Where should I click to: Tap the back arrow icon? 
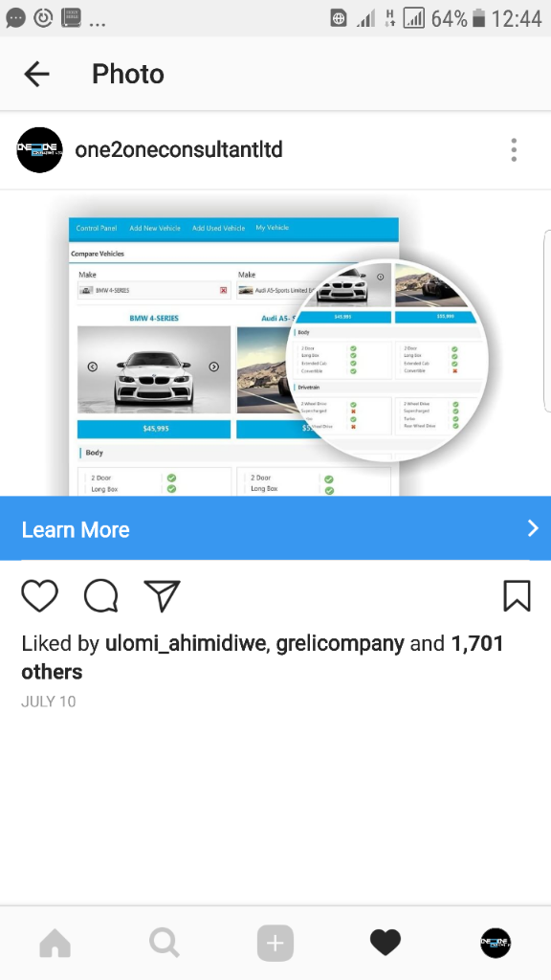tap(37, 75)
